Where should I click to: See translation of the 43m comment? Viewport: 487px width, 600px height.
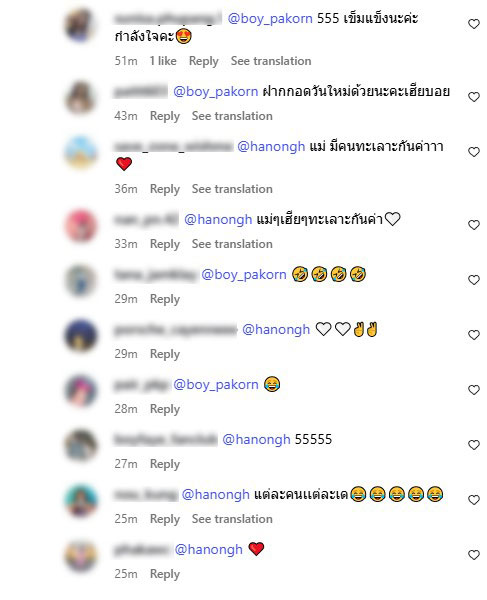tap(232, 116)
